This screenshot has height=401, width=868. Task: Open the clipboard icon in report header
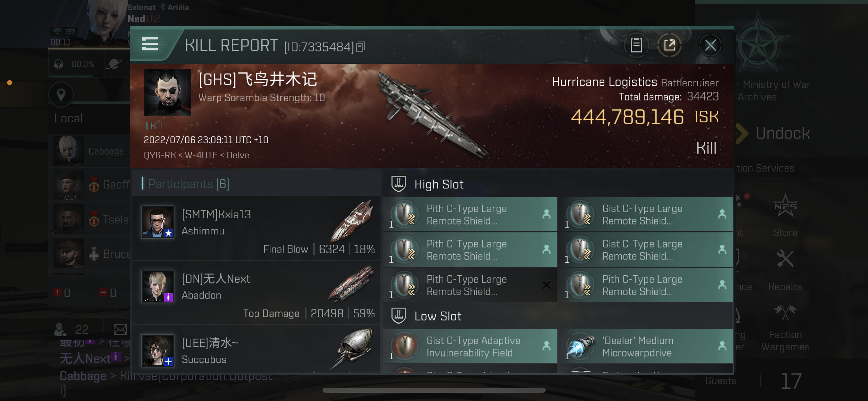[636, 45]
